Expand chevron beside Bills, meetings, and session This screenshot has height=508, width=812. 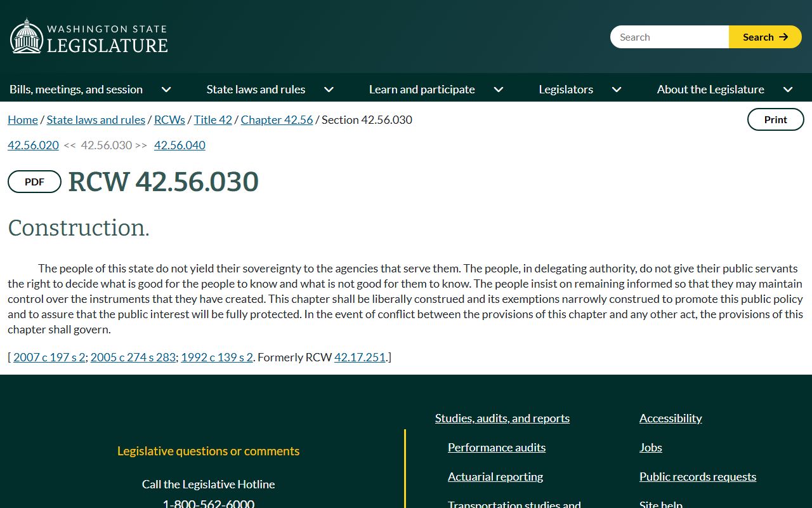coord(166,90)
